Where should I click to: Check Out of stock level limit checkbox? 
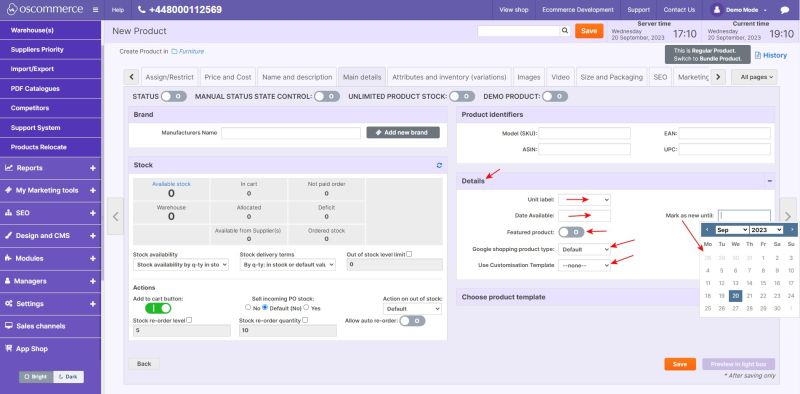[409, 254]
